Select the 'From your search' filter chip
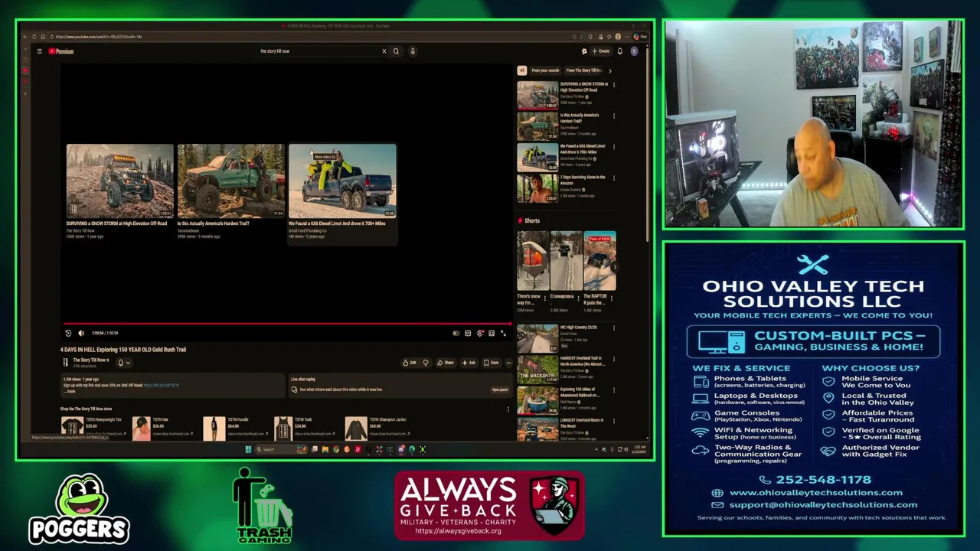Viewport: 980px width, 551px height. point(545,70)
